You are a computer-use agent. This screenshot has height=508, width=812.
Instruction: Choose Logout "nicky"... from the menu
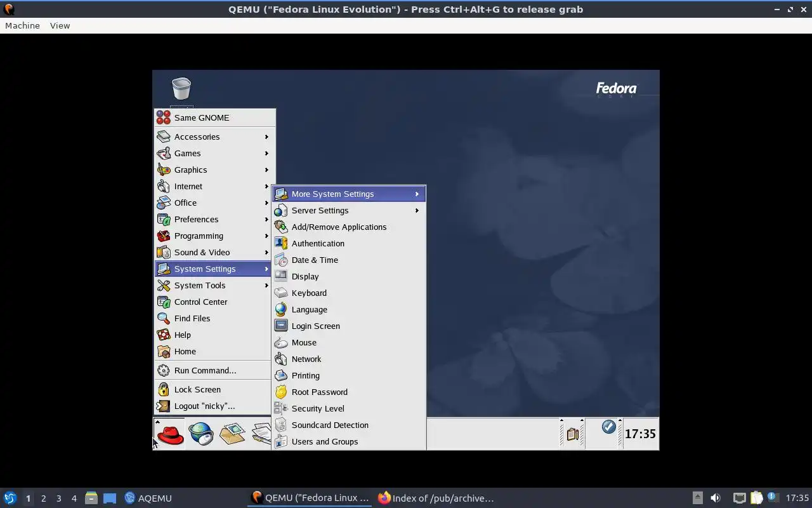(x=213, y=406)
